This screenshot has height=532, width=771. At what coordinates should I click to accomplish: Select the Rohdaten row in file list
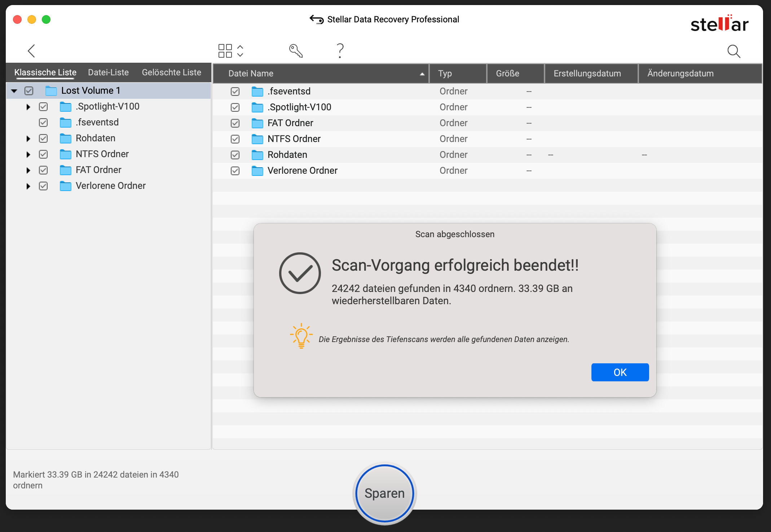tap(487, 155)
